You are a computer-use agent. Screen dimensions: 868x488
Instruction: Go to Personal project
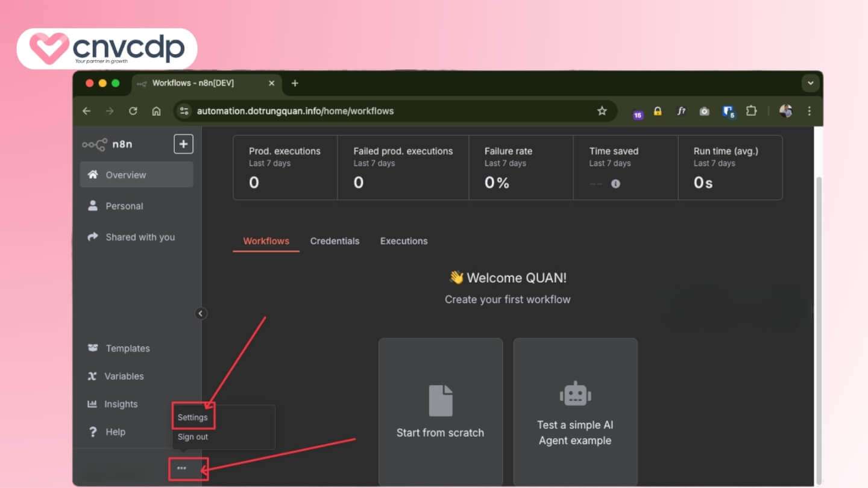tap(124, 206)
